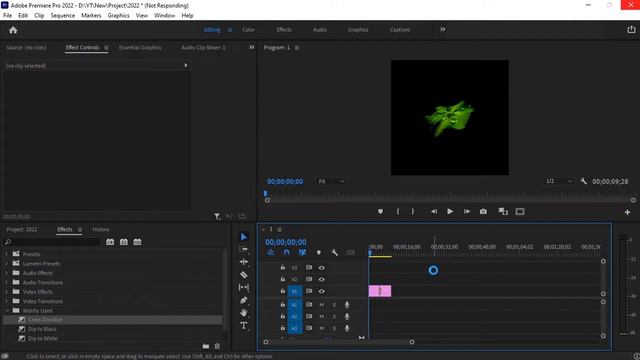Expand the Lumetri Presets folder
Screen dimensions: 640x360
(x=6, y=264)
